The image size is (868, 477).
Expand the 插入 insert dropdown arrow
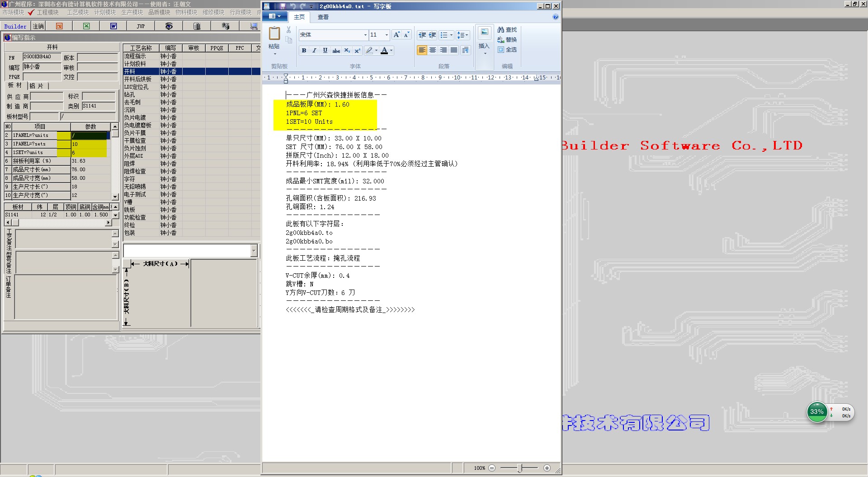(485, 54)
